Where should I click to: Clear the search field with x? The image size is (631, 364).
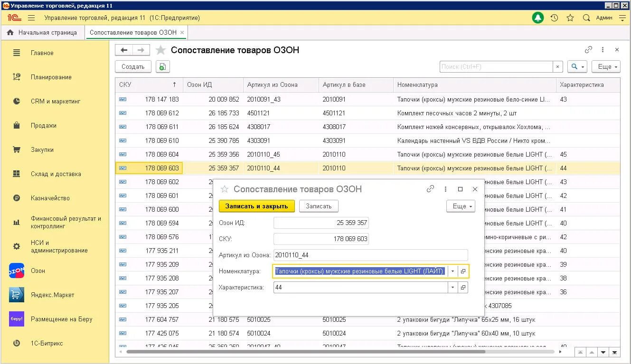click(x=558, y=67)
